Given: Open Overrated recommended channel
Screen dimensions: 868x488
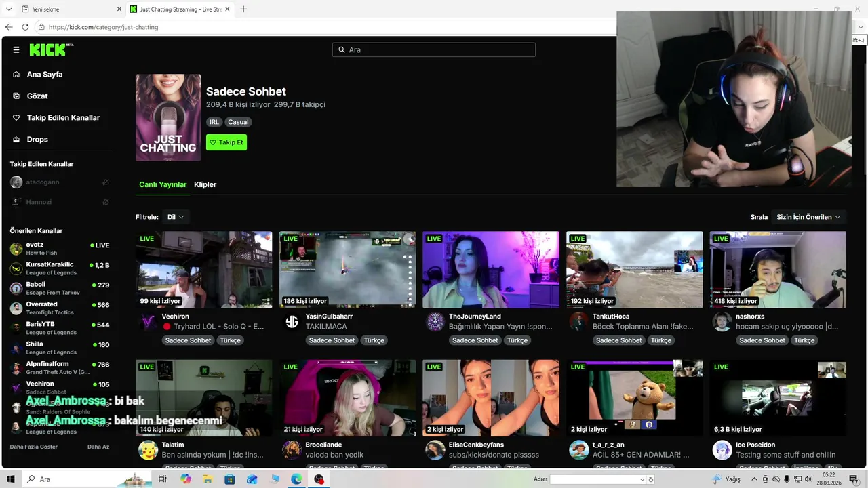Looking at the screenshot, I should pos(60,308).
